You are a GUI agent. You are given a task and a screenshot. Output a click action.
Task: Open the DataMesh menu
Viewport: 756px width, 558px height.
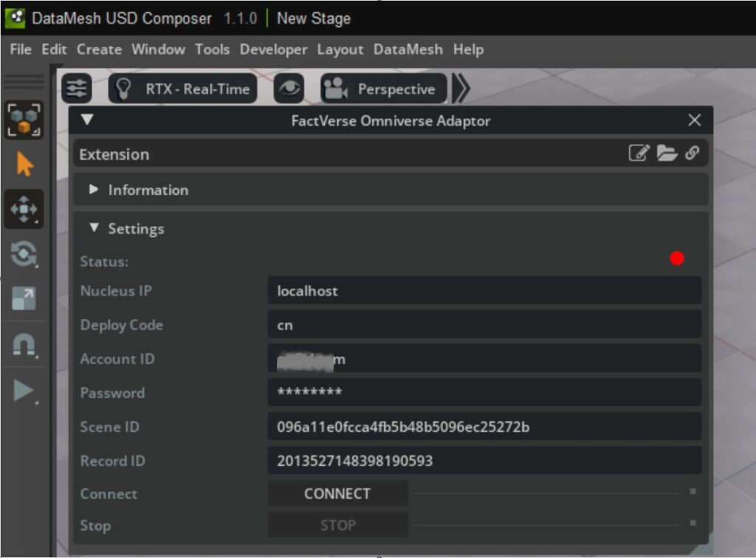[408, 49]
